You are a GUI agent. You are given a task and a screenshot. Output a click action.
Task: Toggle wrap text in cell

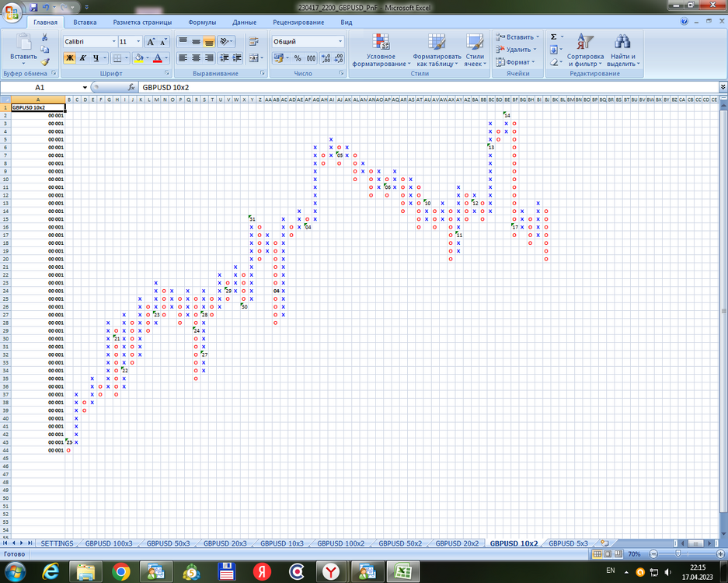(253, 42)
